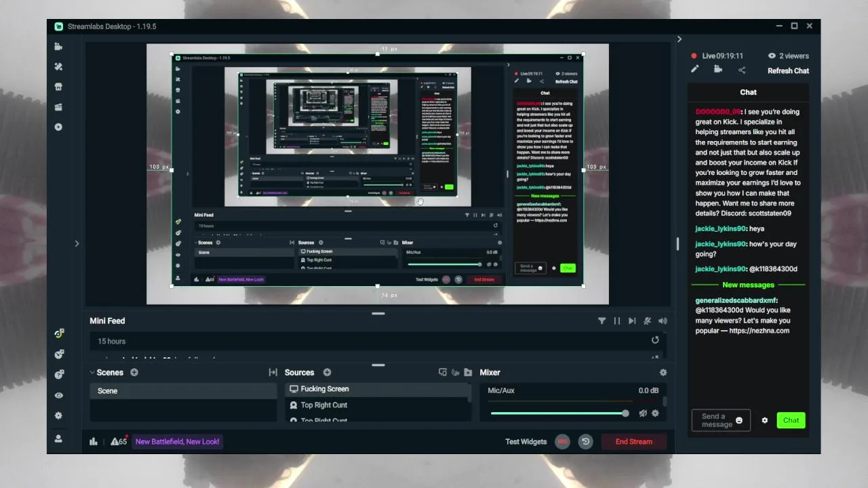The height and width of the screenshot is (488, 868).
Task: Open the App Store icon in sidebar
Action: (x=58, y=87)
